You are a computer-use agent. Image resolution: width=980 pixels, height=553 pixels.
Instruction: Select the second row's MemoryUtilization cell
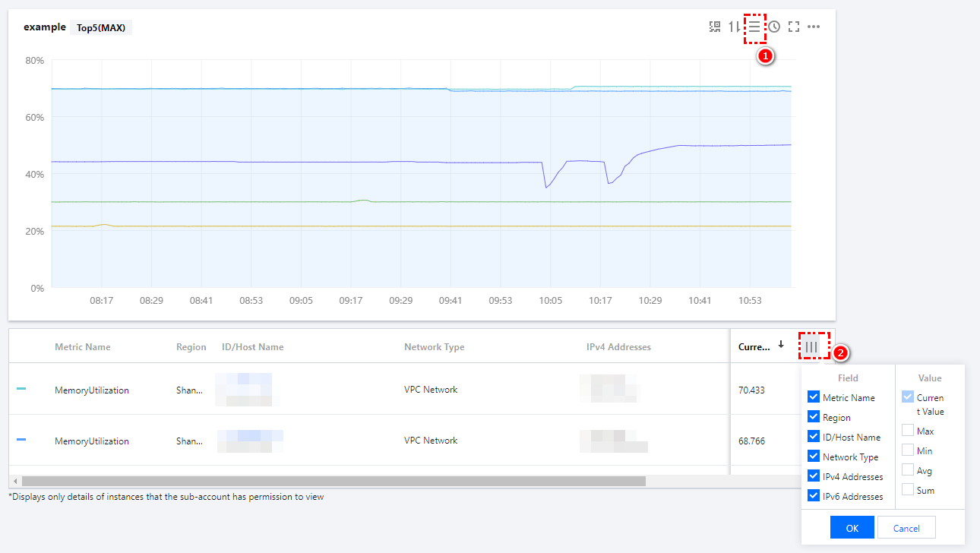92,441
